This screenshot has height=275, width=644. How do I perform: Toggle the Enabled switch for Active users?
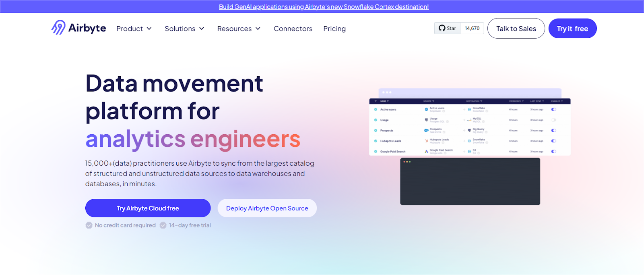point(554,109)
